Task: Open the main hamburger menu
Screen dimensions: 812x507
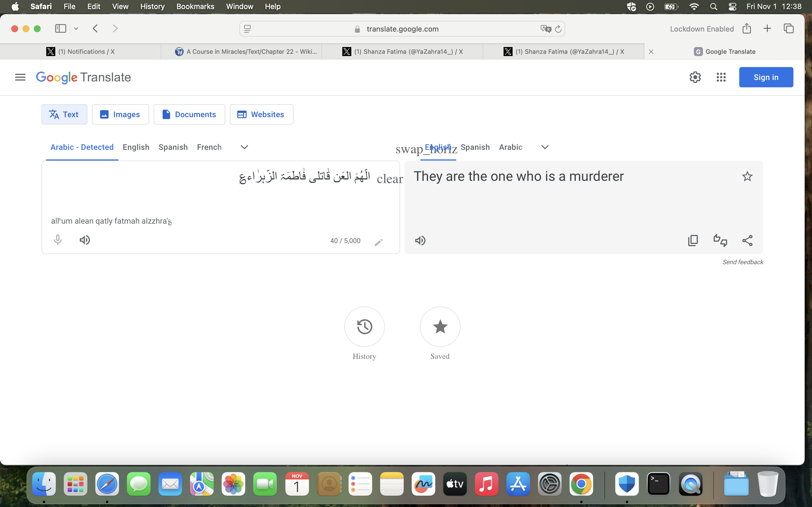Action: (20, 77)
